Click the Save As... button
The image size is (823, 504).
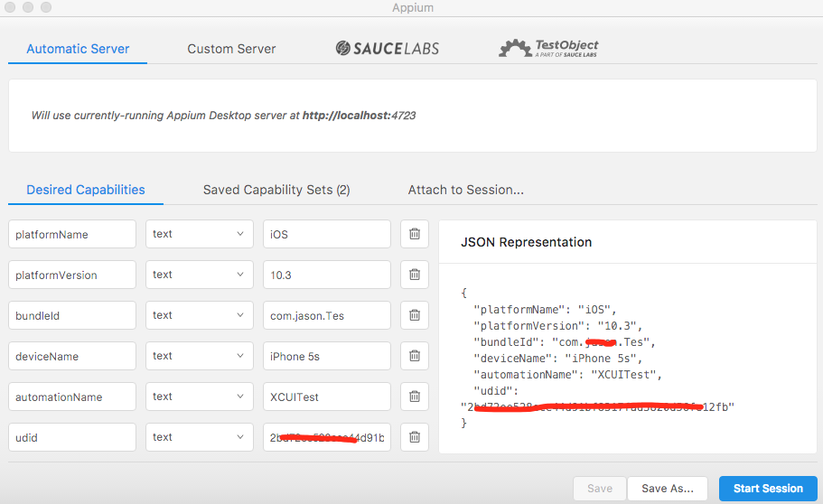tap(668, 489)
